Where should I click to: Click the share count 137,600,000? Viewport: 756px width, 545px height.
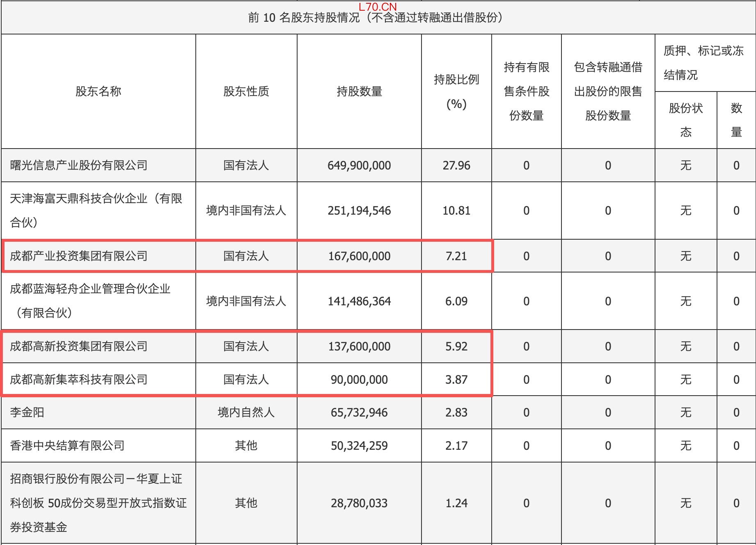[x=359, y=346]
